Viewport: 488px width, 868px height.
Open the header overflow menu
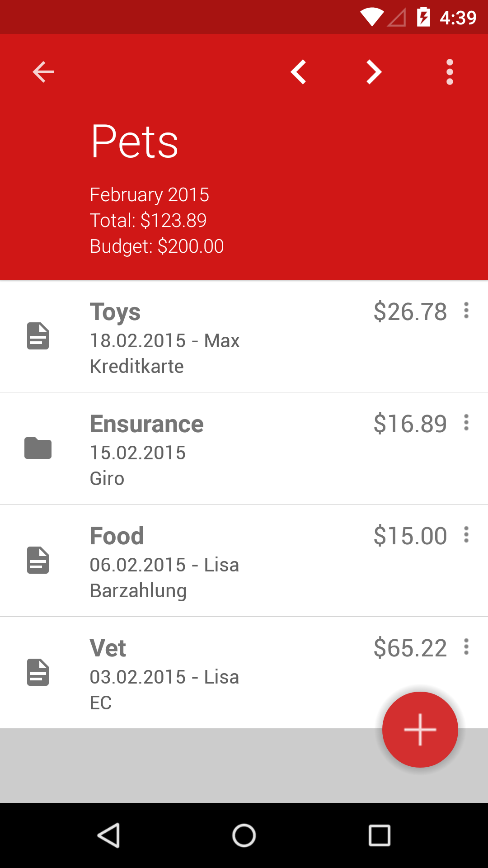click(450, 72)
